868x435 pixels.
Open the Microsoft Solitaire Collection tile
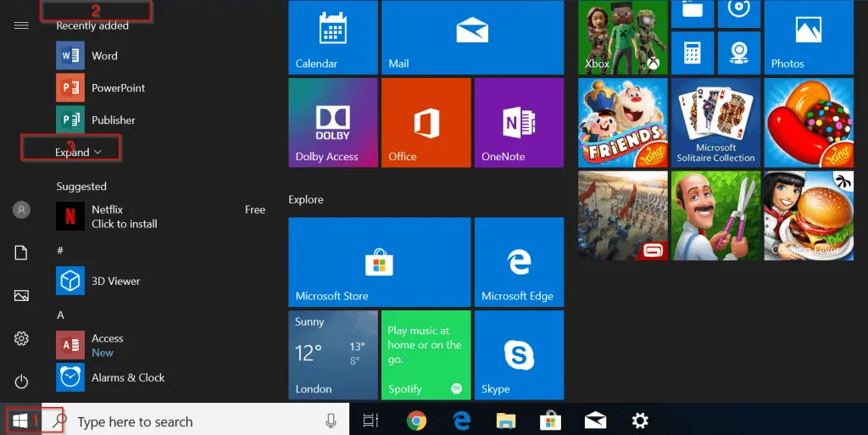coord(716,122)
